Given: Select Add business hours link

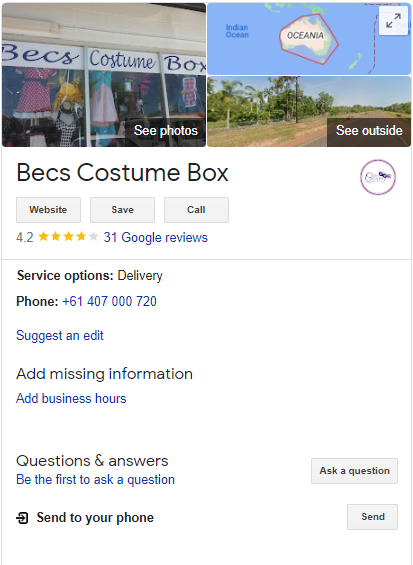Looking at the screenshot, I should pyautogui.click(x=71, y=399).
